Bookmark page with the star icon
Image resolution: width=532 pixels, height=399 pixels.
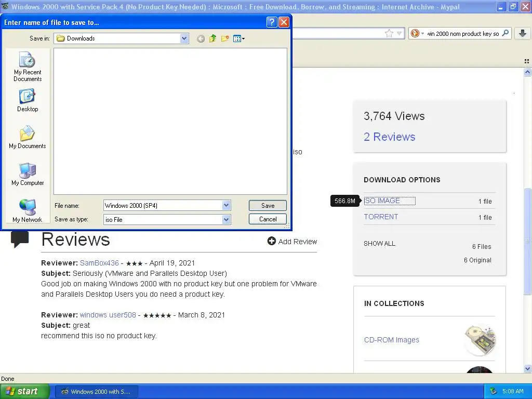(x=389, y=33)
